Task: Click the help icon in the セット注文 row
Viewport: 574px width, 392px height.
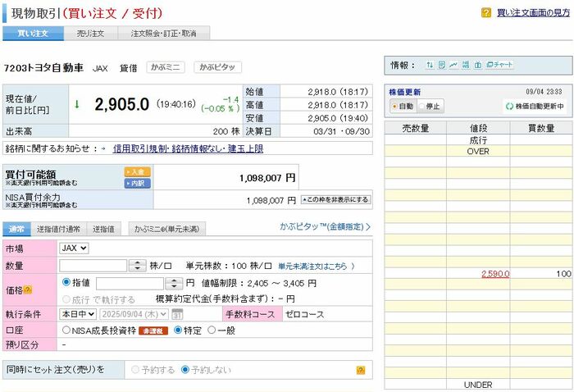Action: [x=361, y=370]
